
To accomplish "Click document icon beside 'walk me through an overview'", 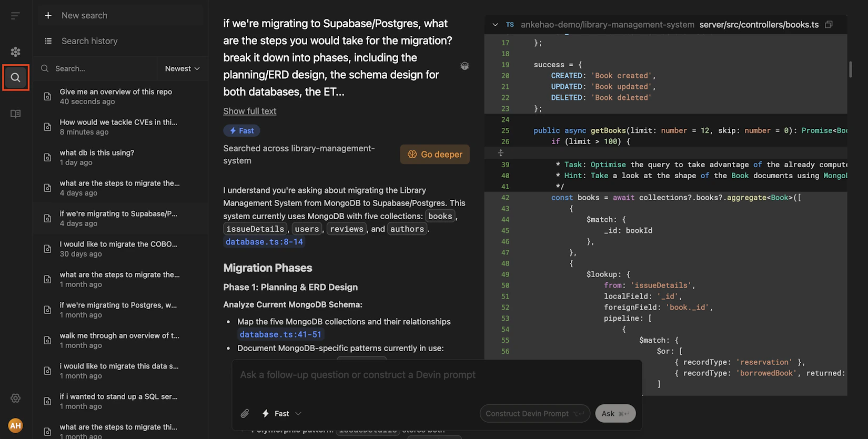I will click(47, 340).
